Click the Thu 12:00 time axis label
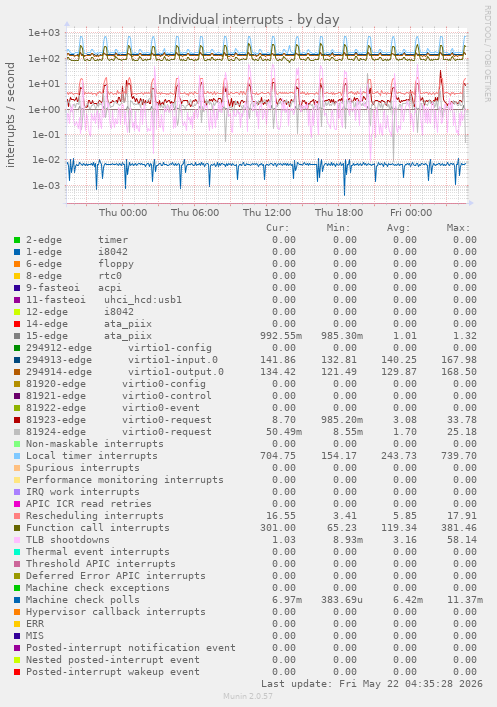Screen dimensions: 497x707 click(x=267, y=212)
